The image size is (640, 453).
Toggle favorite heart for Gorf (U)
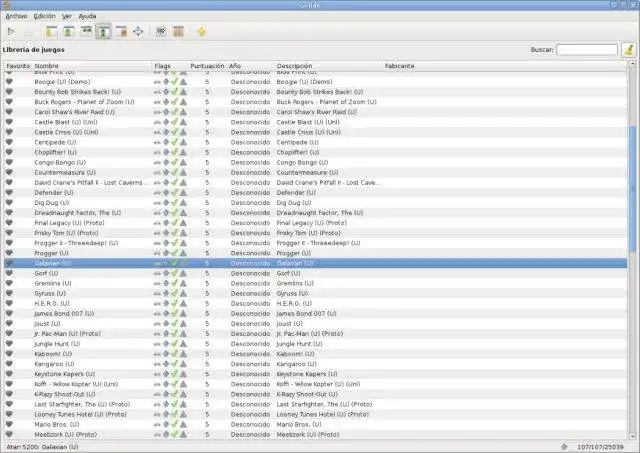9,273
